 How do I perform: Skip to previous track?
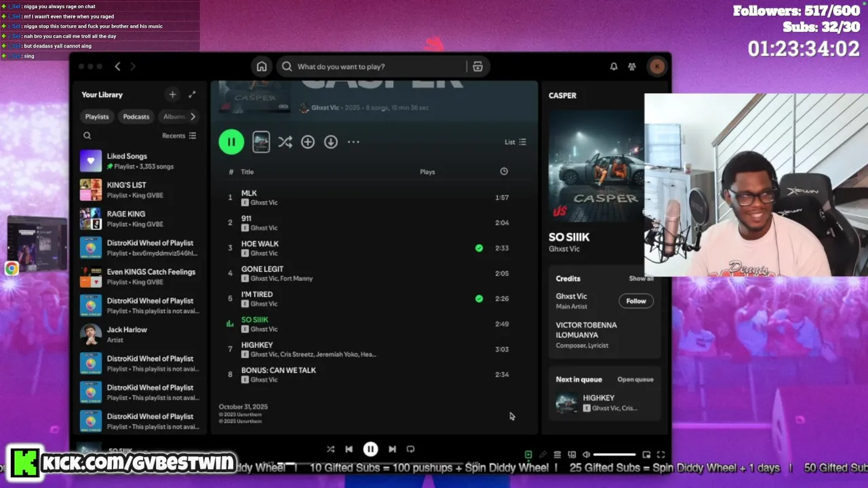pyautogui.click(x=349, y=449)
